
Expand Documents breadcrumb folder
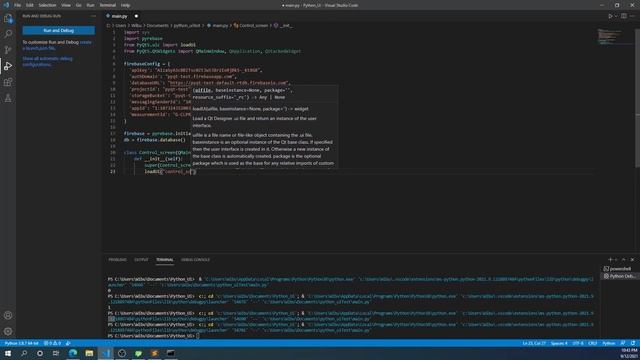click(x=158, y=25)
